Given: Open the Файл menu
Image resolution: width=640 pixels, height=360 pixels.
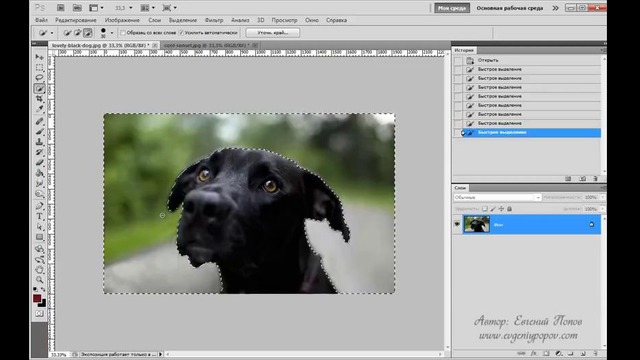Looking at the screenshot, I should [x=41, y=20].
